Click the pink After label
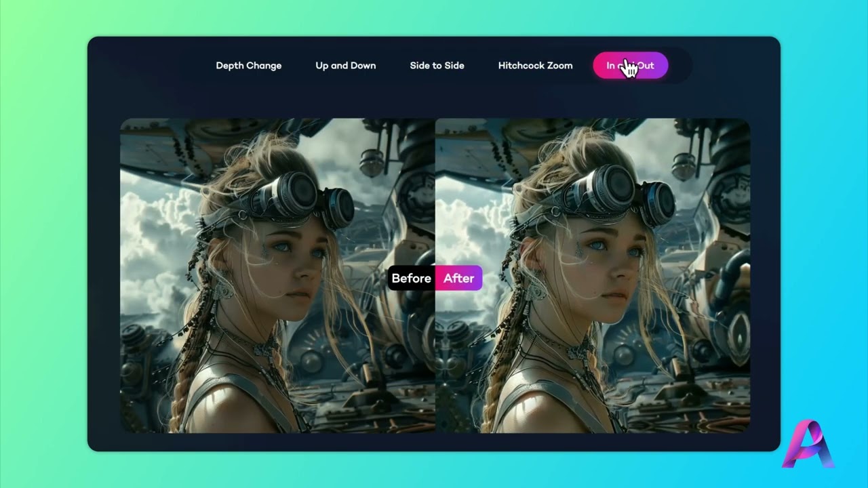Image resolution: width=868 pixels, height=488 pixels. [x=459, y=278]
